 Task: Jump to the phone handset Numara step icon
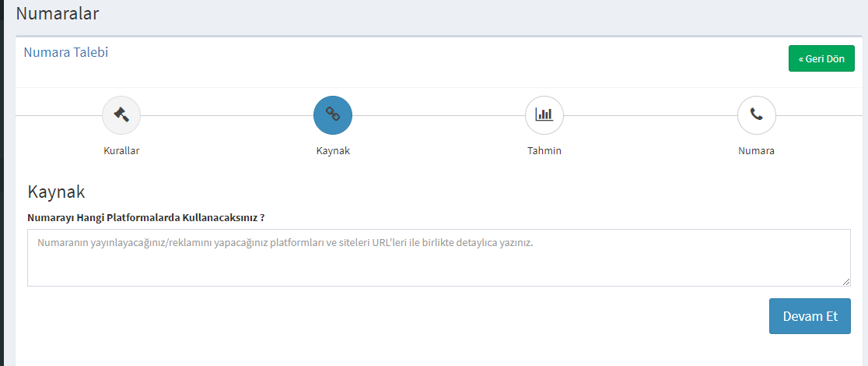[756, 115]
